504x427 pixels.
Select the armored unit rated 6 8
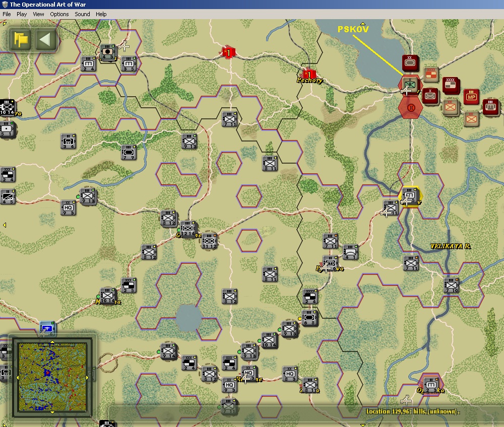point(310,318)
